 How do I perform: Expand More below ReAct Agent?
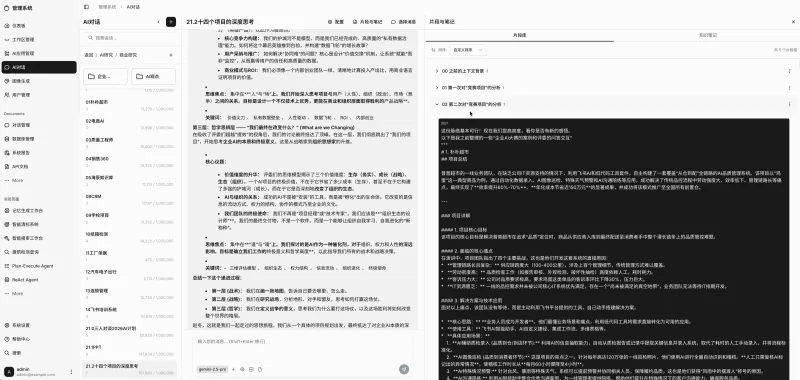click(39, 293)
